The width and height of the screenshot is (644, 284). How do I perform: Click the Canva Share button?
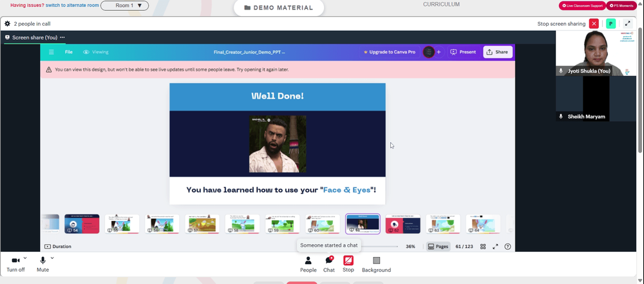[497, 52]
